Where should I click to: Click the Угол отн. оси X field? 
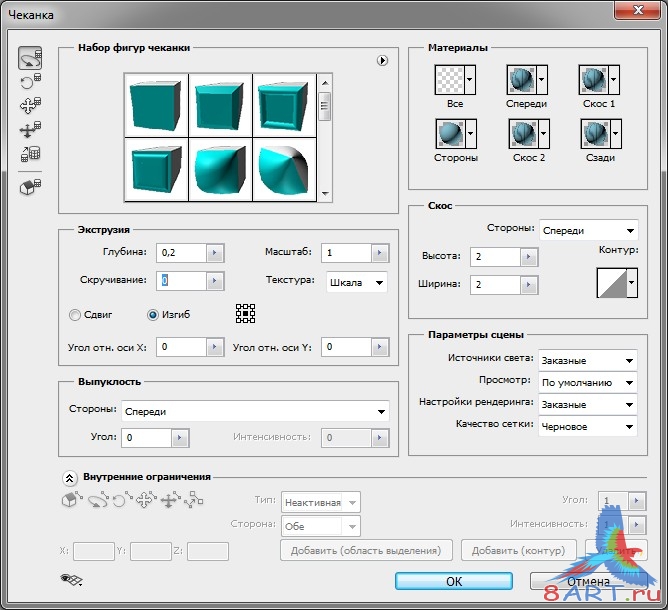(x=181, y=347)
